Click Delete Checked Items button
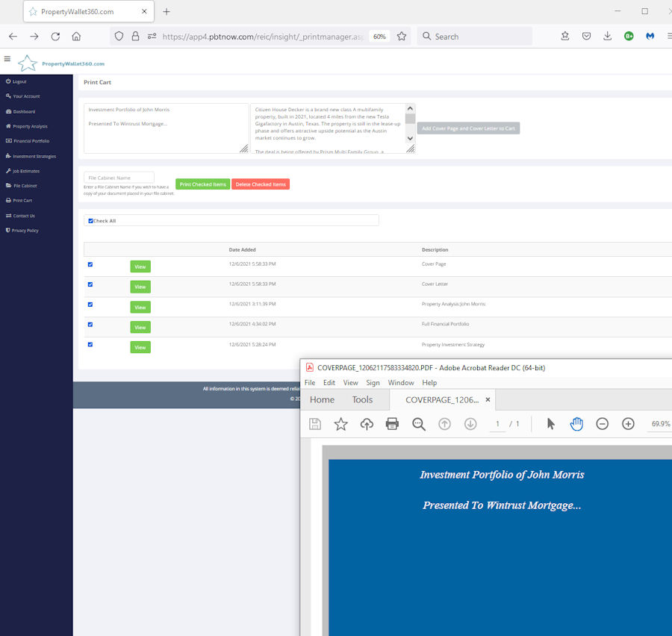The image size is (672, 636). [261, 184]
